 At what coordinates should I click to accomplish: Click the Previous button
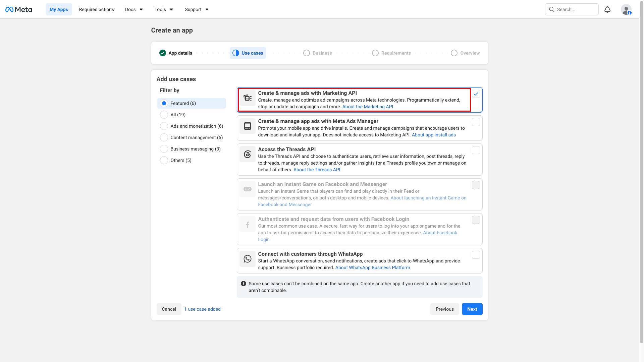tap(444, 309)
